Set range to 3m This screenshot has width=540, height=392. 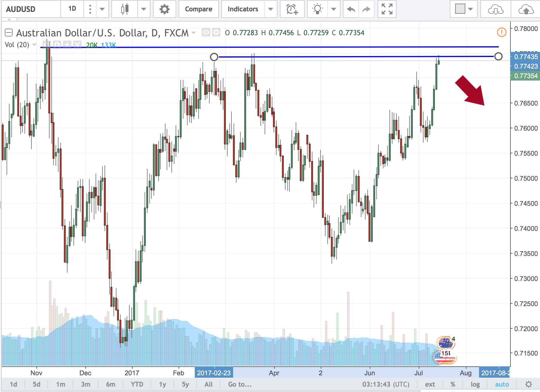(x=86, y=384)
